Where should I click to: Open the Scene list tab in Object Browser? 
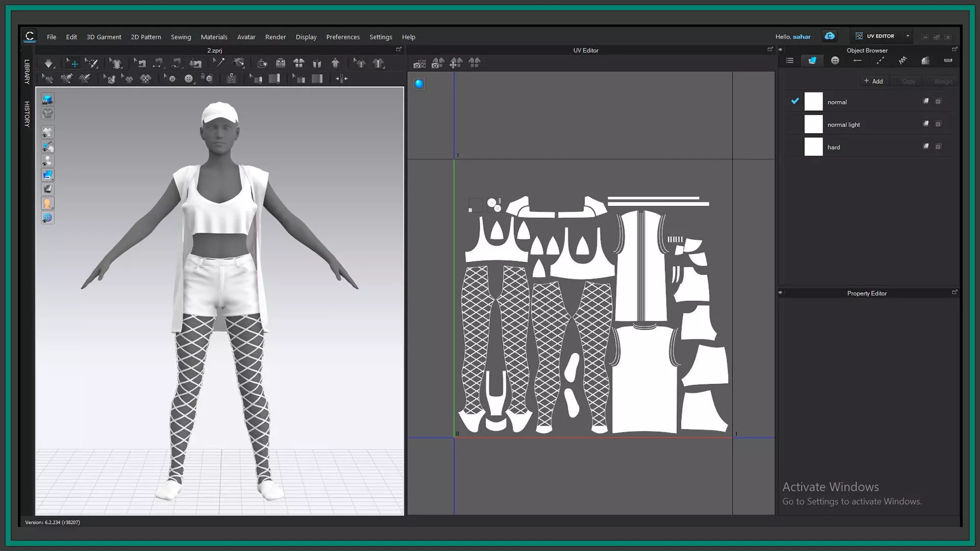point(790,61)
